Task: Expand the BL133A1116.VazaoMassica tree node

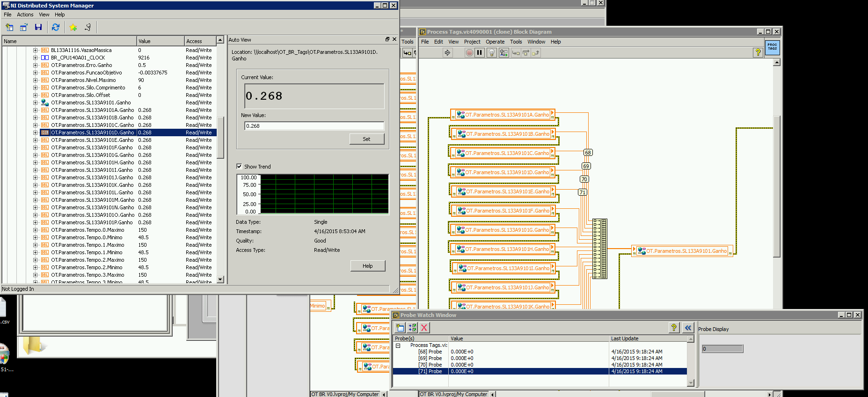Action: (x=35, y=50)
